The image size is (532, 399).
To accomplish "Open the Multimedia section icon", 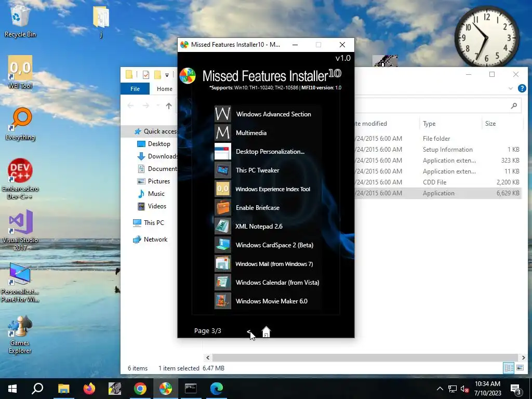I will tap(222, 132).
